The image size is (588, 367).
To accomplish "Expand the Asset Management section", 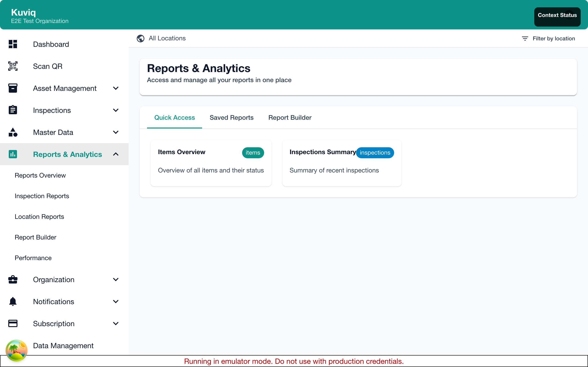I will (x=116, y=88).
